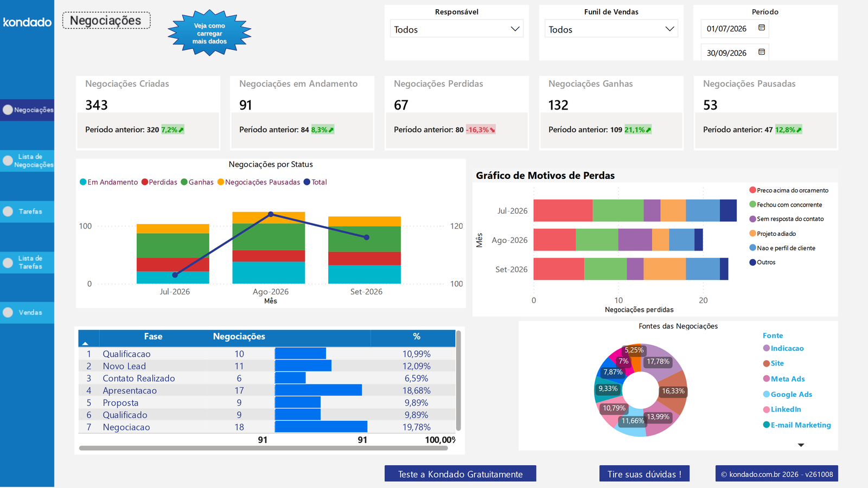
Task: Click the 'Perdidas' legend color marker
Action: point(145,182)
